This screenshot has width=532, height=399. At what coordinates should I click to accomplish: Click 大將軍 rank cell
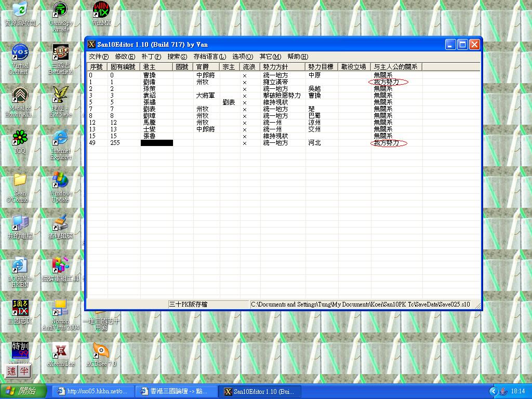click(x=206, y=96)
